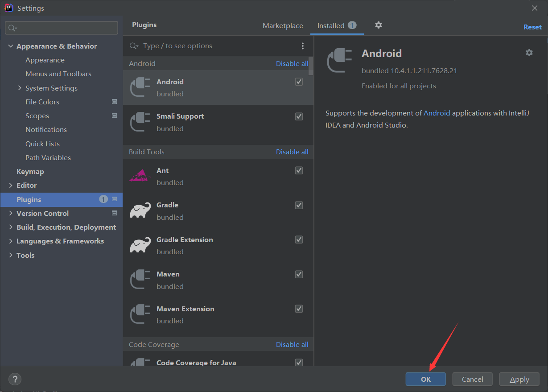Click the "Enabled for all projects" text

point(399,86)
